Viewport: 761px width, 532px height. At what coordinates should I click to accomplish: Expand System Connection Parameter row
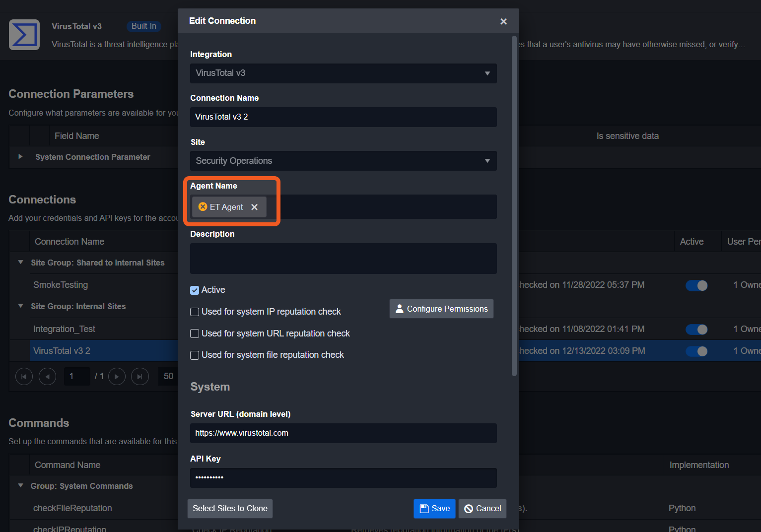(20, 157)
